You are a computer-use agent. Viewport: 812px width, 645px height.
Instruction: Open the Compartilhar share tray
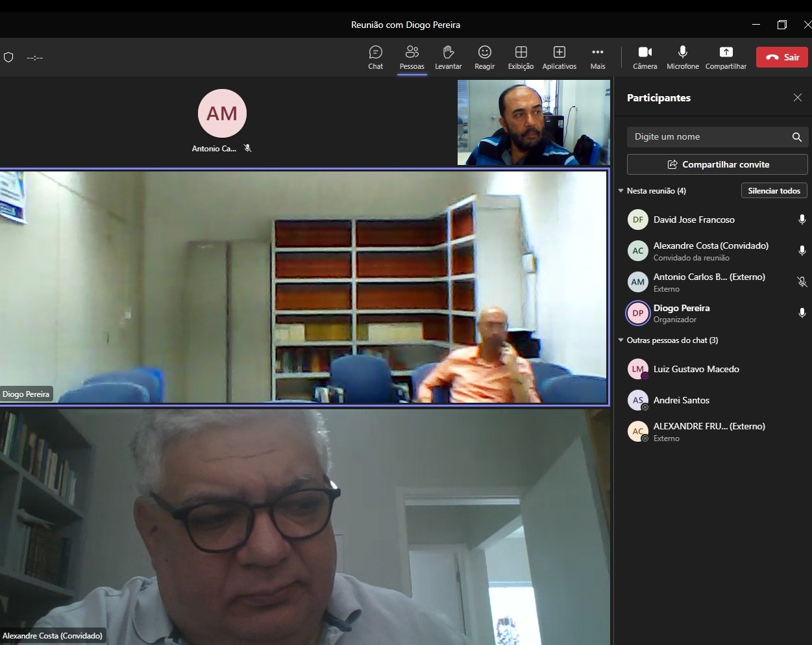click(726, 57)
